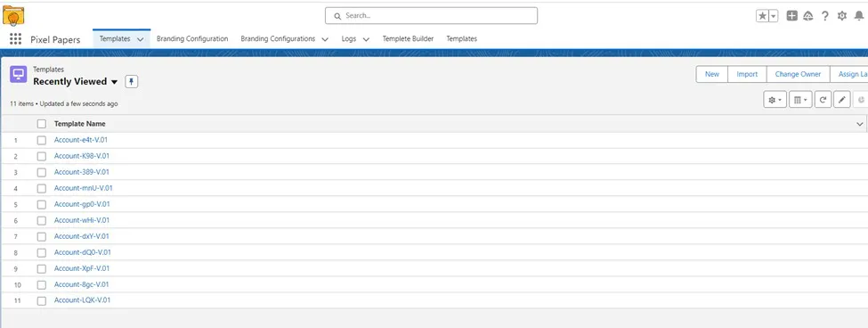The width and height of the screenshot is (868, 328).
Task: Open the Notifications bell
Action: 859,16
